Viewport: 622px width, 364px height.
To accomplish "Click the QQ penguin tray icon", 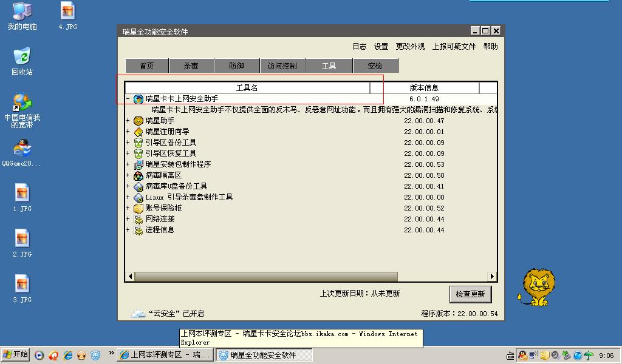I will point(523,356).
